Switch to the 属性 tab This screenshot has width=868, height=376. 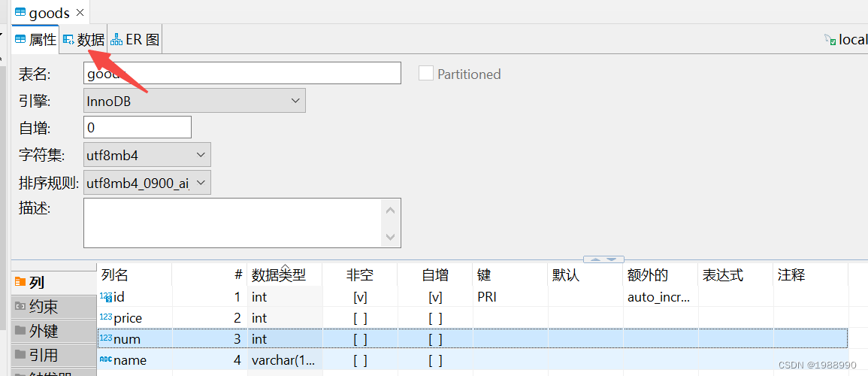[x=36, y=40]
